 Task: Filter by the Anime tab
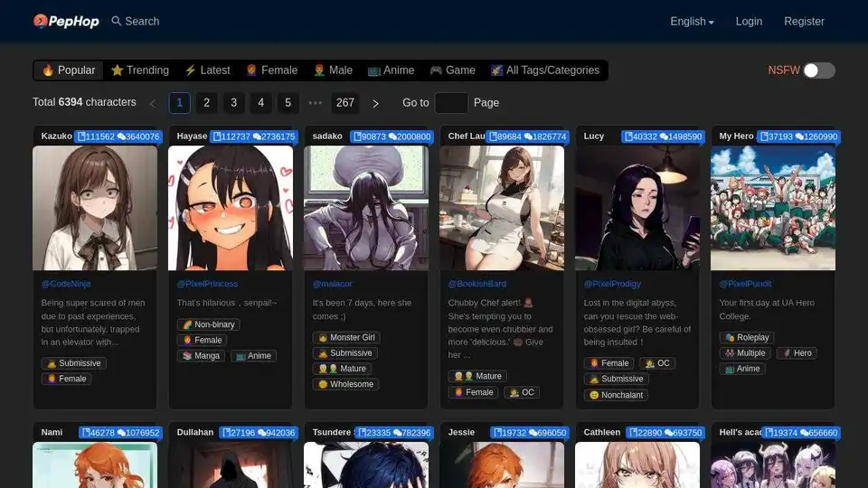[x=391, y=70]
